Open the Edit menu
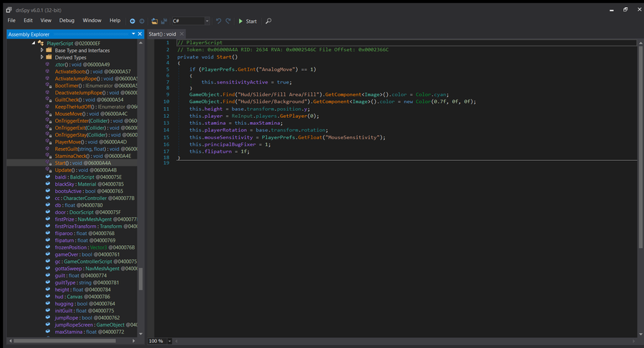This screenshot has height=348, width=644. tap(28, 21)
